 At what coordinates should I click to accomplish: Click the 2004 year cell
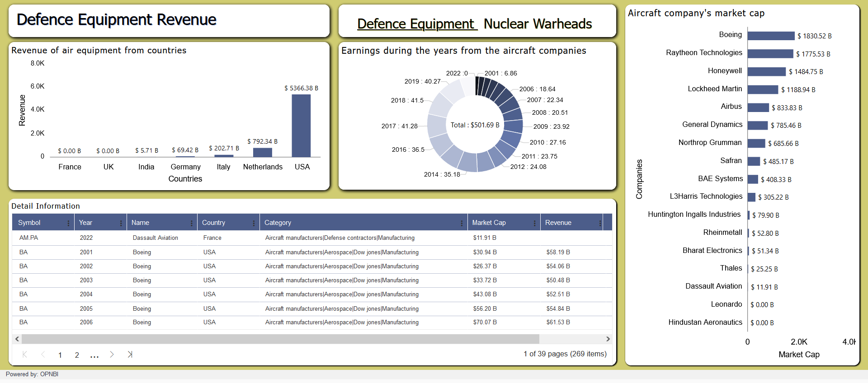pos(86,294)
